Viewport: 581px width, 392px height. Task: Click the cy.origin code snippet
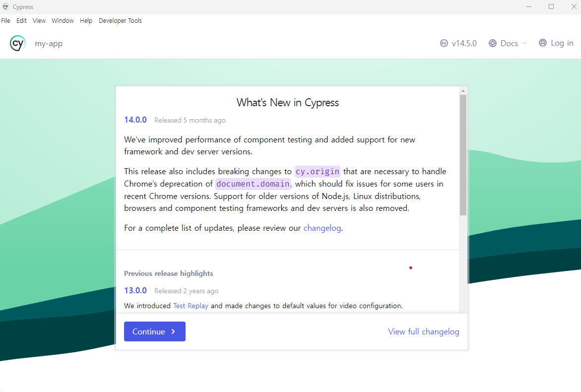pyautogui.click(x=317, y=172)
